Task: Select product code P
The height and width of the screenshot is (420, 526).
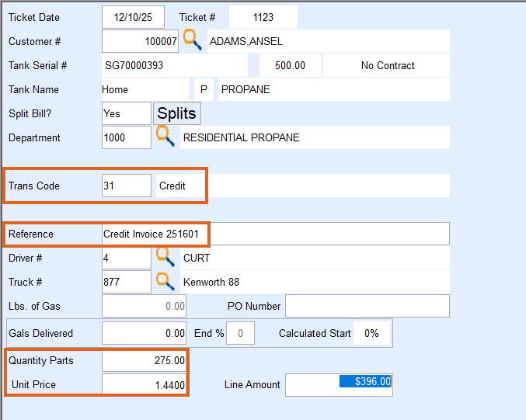Action: (x=204, y=89)
